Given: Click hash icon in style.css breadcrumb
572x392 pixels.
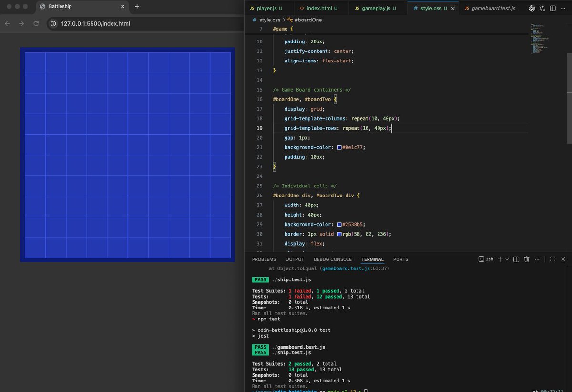Looking at the screenshot, I should tap(255, 20).
